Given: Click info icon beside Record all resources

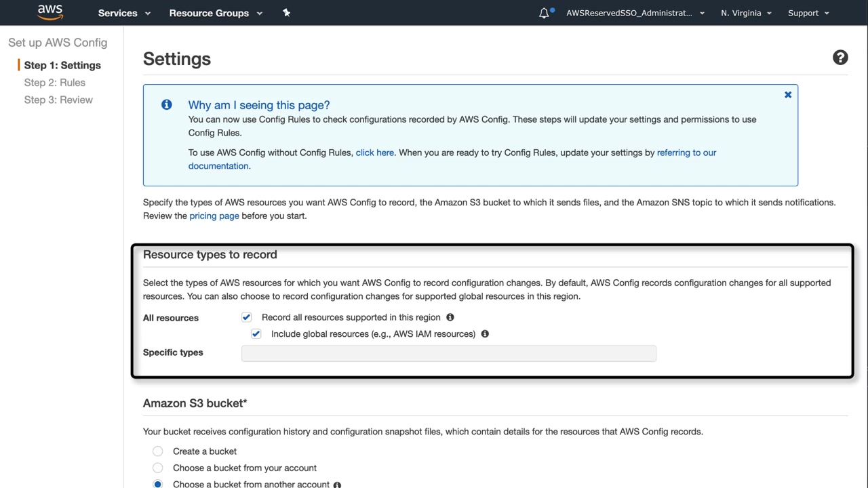Looking at the screenshot, I should click(x=450, y=317).
